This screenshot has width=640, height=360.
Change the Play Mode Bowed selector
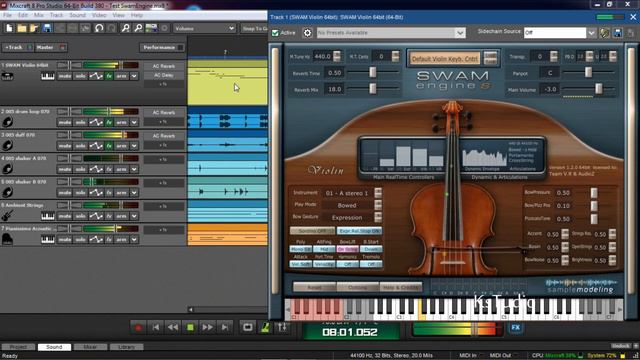pos(378,205)
